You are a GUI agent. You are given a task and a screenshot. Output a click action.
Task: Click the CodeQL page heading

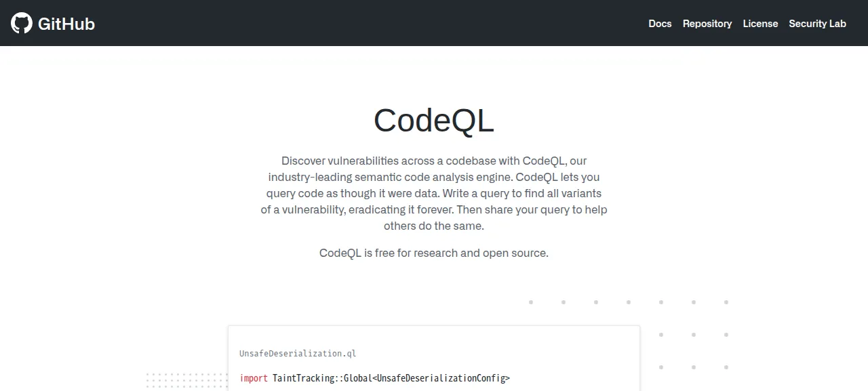(x=434, y=121)
